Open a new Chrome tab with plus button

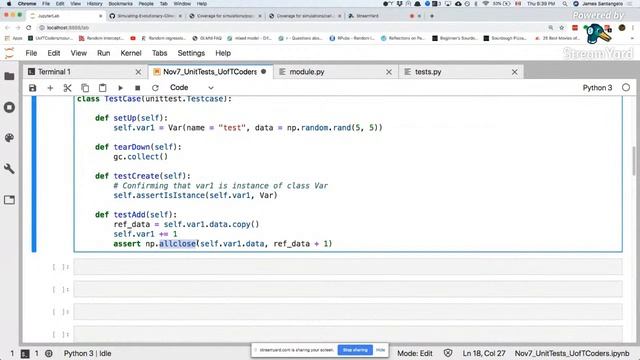432,16
